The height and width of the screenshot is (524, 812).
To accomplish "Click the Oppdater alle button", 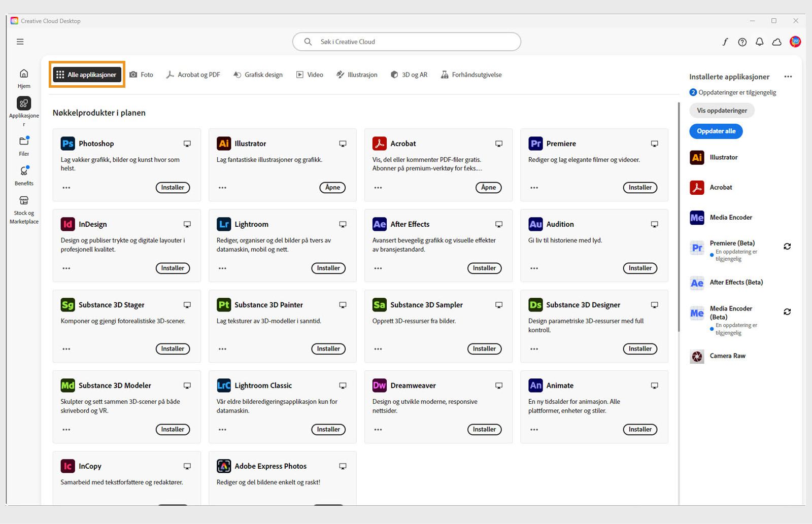I will pyautogui.click(x=716, y=131).
